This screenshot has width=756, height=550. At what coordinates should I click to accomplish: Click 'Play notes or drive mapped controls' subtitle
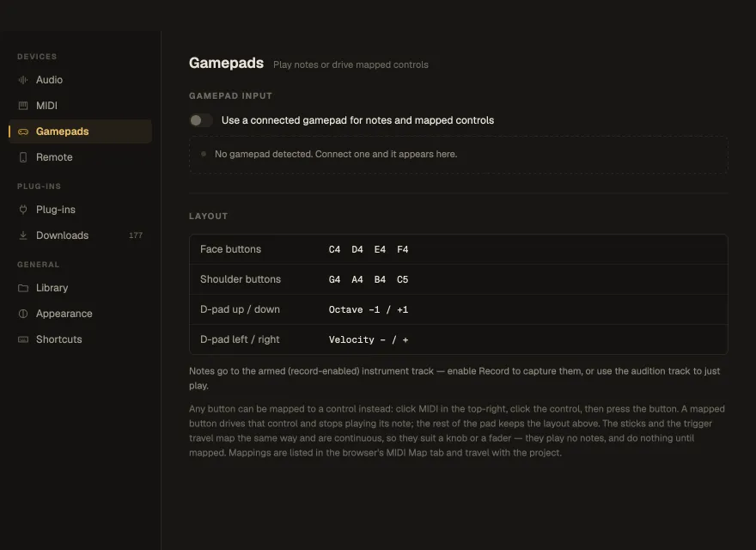351,64
